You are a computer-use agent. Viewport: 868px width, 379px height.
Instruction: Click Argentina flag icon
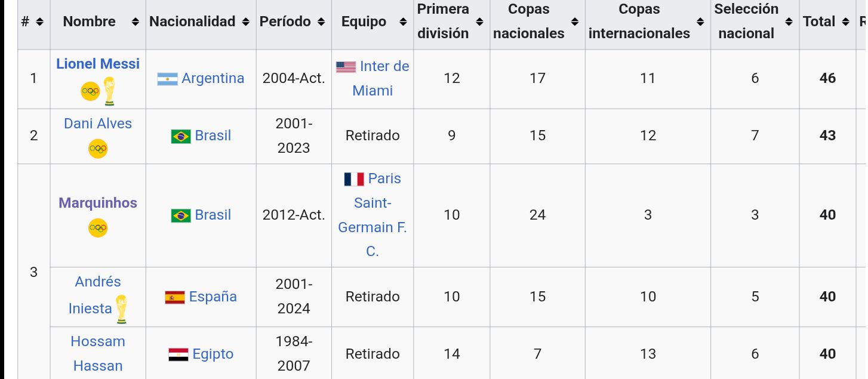(167, 79)
